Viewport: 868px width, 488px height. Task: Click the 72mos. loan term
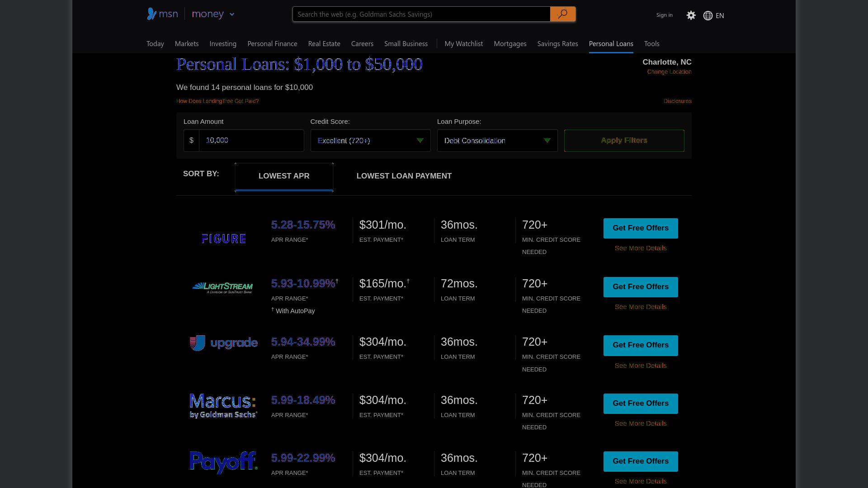tap(459, 283)
